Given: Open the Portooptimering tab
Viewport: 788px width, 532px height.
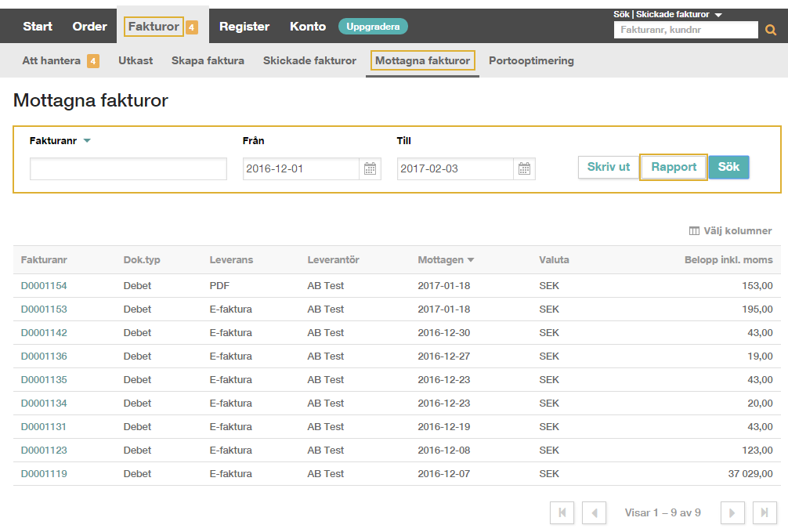Looking at the screenshot, I should point(531,61).
